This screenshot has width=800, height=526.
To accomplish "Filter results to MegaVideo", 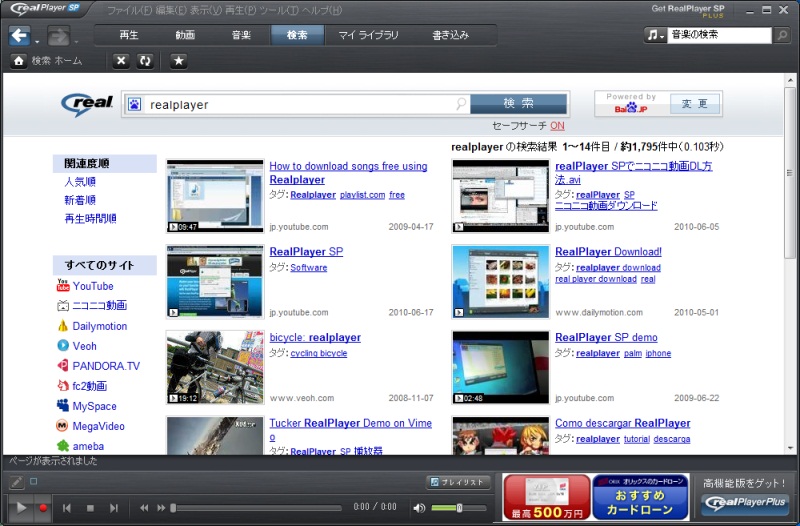I will (x=98, y=426).
